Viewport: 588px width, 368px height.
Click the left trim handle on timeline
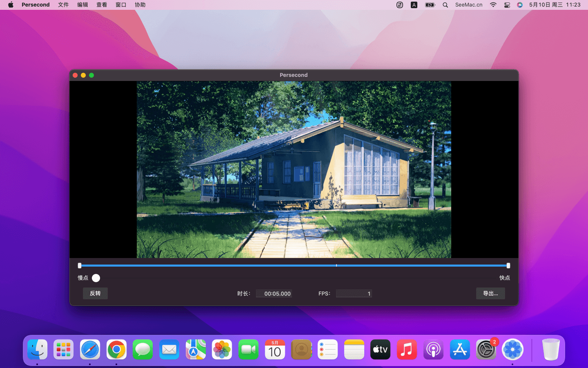[x=80, y=265]
